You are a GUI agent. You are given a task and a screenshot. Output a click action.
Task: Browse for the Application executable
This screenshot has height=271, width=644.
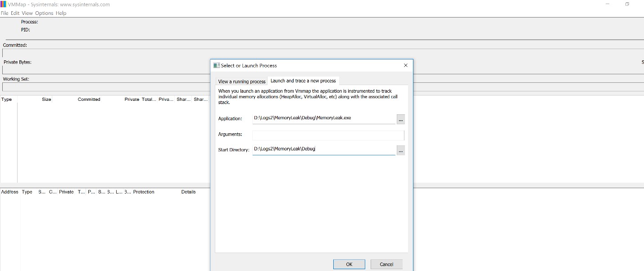click(x=401, y=119)
